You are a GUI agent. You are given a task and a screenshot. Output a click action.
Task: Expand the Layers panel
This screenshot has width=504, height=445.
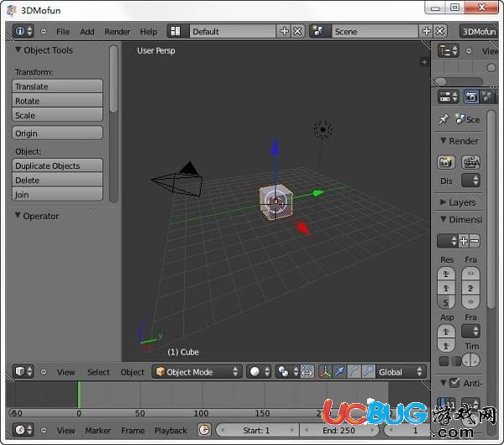pos(443,202)
